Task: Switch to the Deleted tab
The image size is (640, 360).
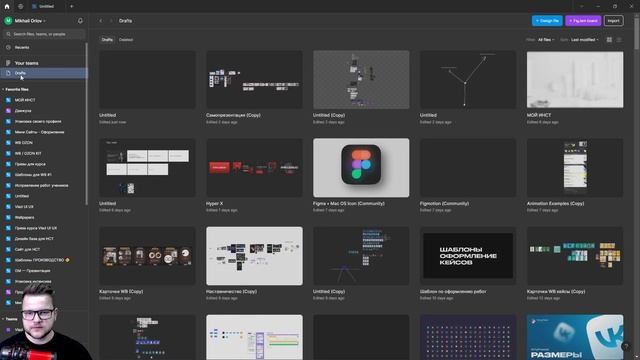Action: 126,40
